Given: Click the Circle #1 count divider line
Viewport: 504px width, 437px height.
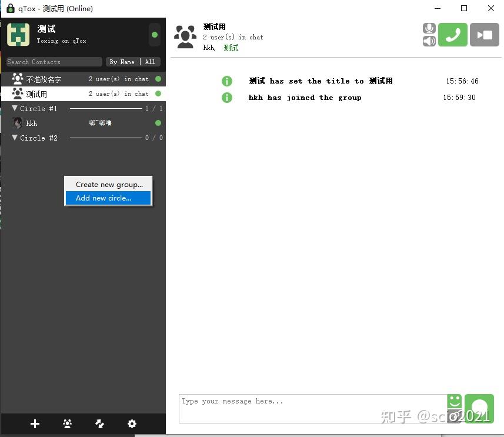Looking at the screenshot, I should 106,108.
